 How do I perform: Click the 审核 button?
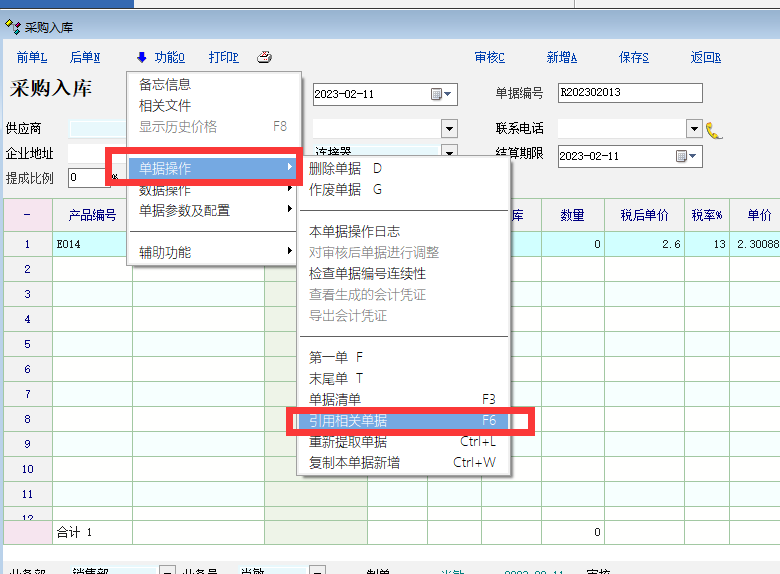tap(489, 57)
